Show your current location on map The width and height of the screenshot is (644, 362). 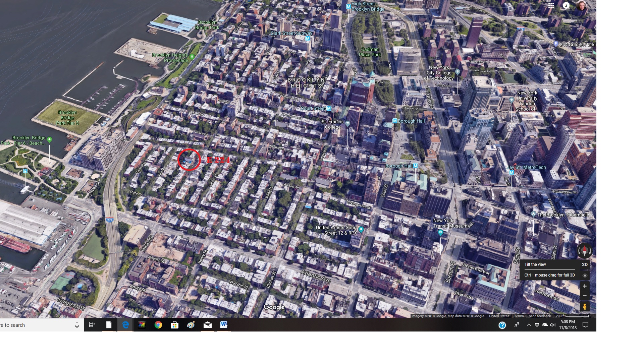point(585,275)
